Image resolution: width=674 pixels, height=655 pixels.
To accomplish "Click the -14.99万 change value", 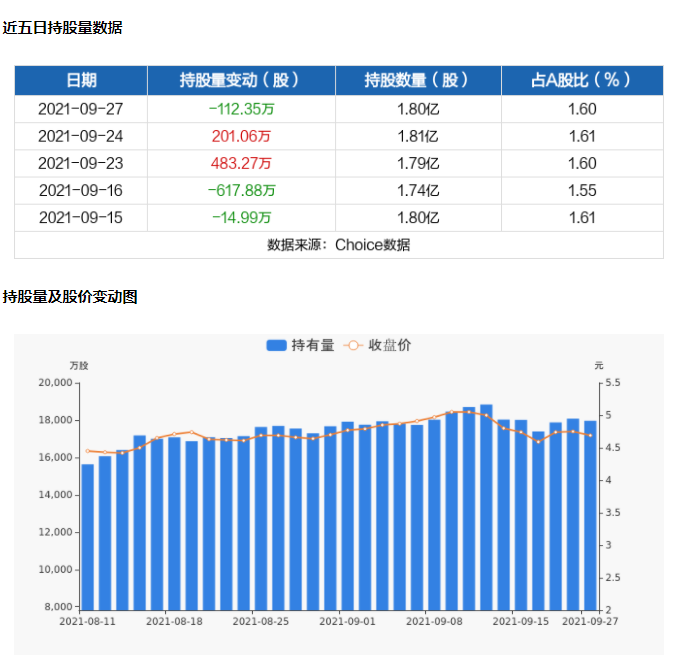I will tap(241, 217).
